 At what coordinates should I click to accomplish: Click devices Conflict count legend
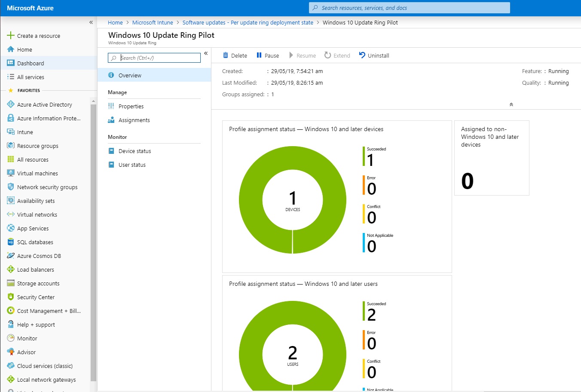point(372,214)
